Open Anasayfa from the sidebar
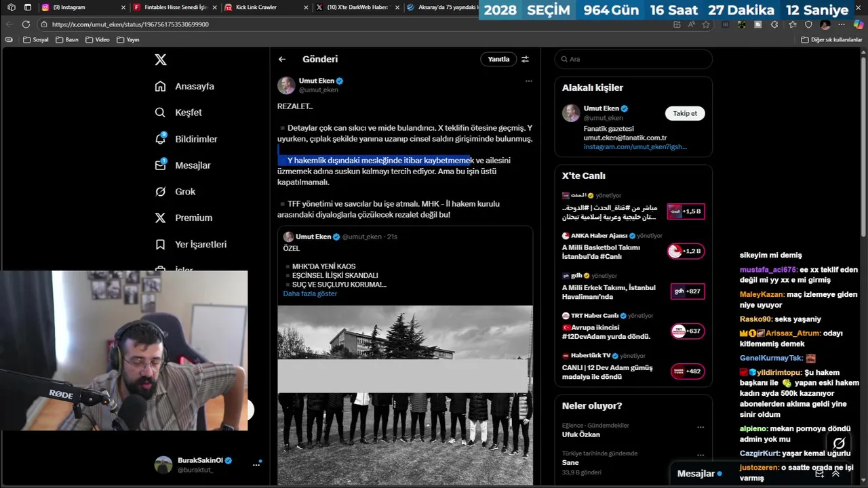The image size is (868, 488). 184,86
